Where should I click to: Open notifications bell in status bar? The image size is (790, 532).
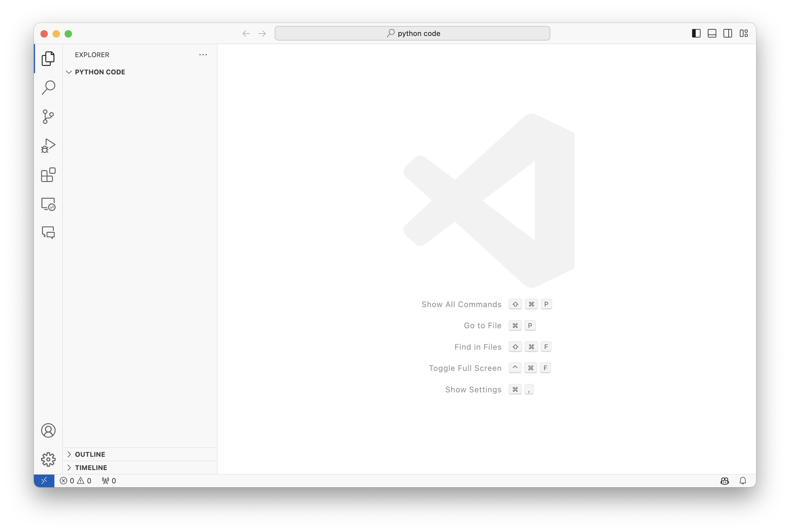click(743, 481)
